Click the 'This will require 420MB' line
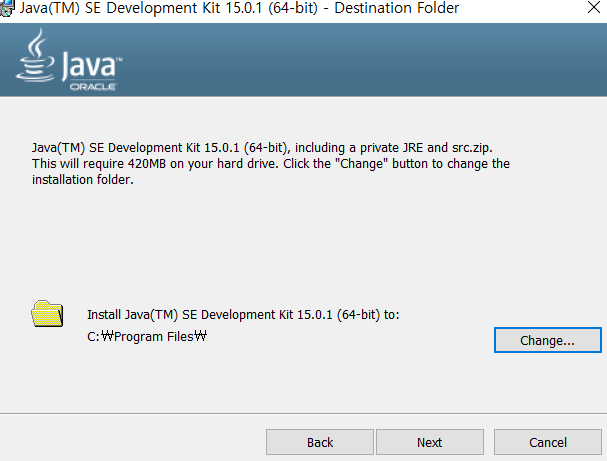Viewport: 607px width, 461px height. (271, 164)
